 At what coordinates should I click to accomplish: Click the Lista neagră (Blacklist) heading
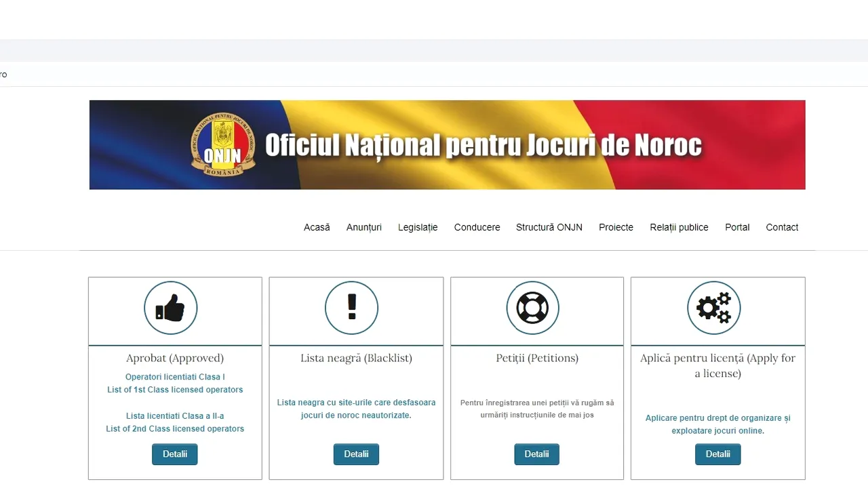pyautogui.click(x=356, y=358)
